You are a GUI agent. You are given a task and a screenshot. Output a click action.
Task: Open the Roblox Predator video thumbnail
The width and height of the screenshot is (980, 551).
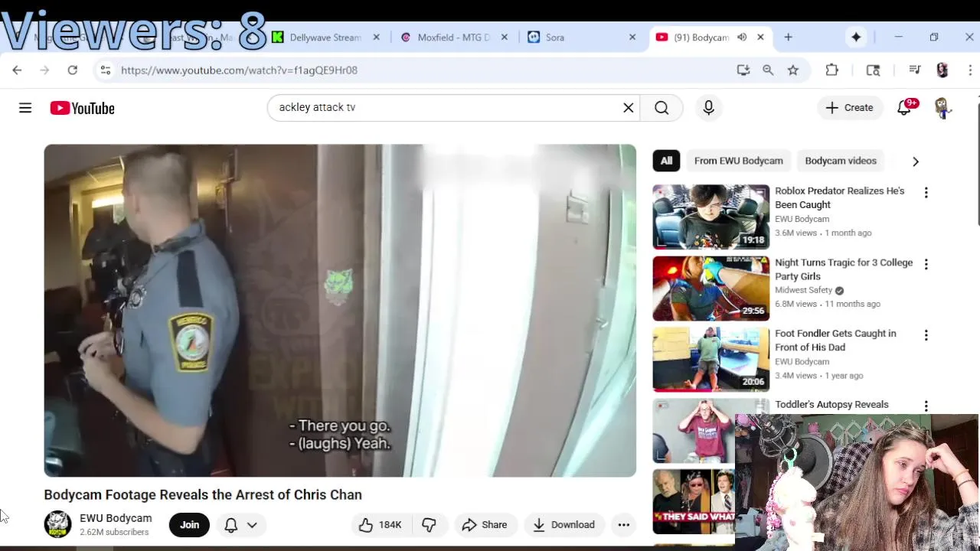coord(711,217)
